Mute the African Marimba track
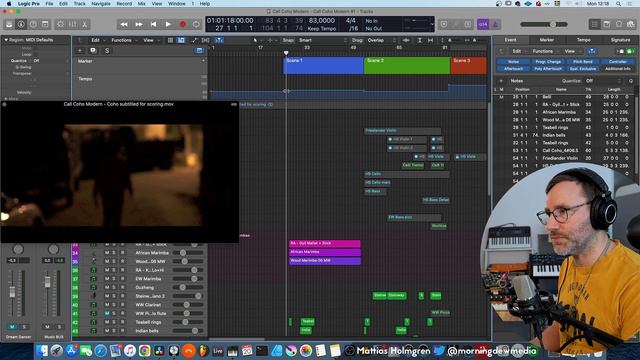640x360 pixels. click(x=107, y=253)
